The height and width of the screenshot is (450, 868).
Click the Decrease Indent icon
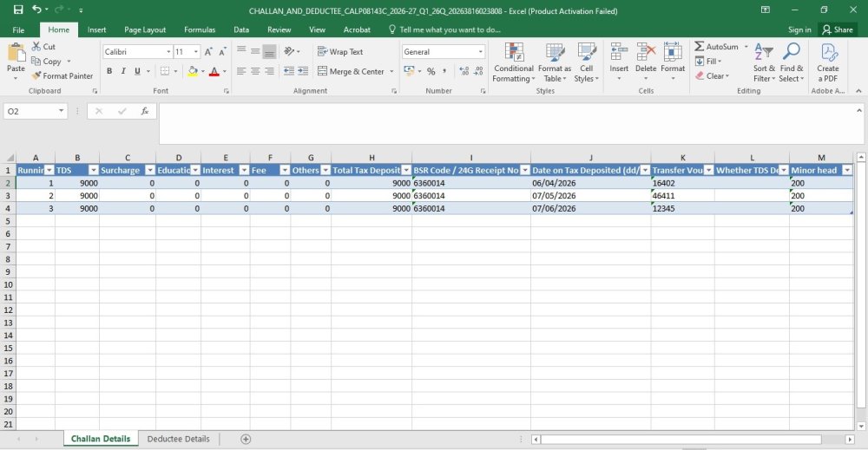(289, 71)
